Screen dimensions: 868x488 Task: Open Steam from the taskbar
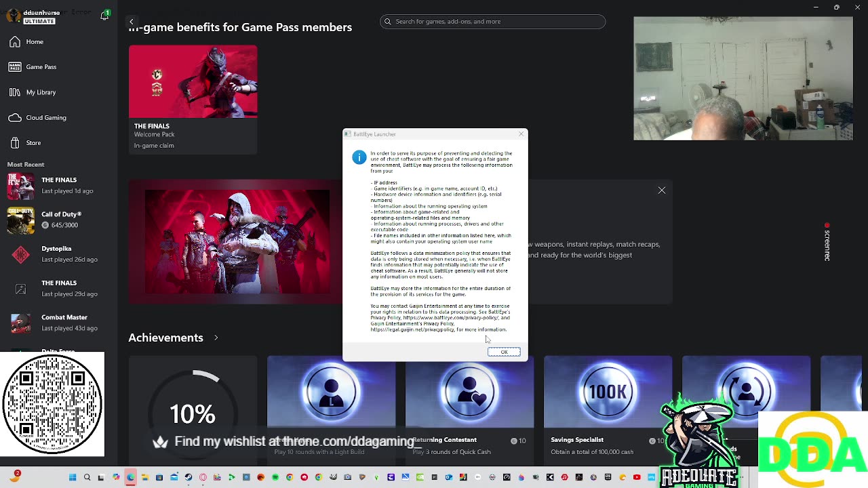point(189,478)
